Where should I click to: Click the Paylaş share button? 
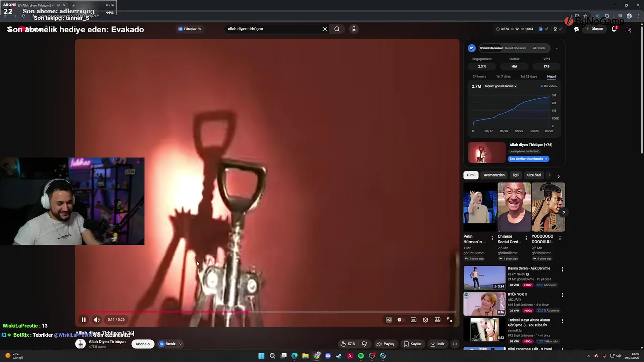coord(385,344)
